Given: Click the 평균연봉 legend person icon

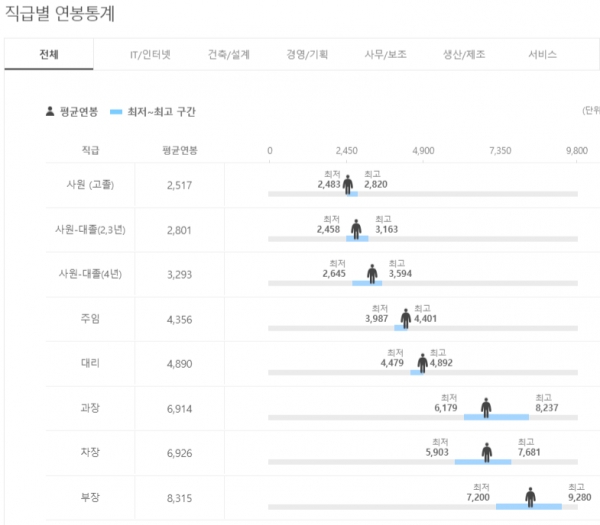Looking at the screenshot, I should 50,111.
